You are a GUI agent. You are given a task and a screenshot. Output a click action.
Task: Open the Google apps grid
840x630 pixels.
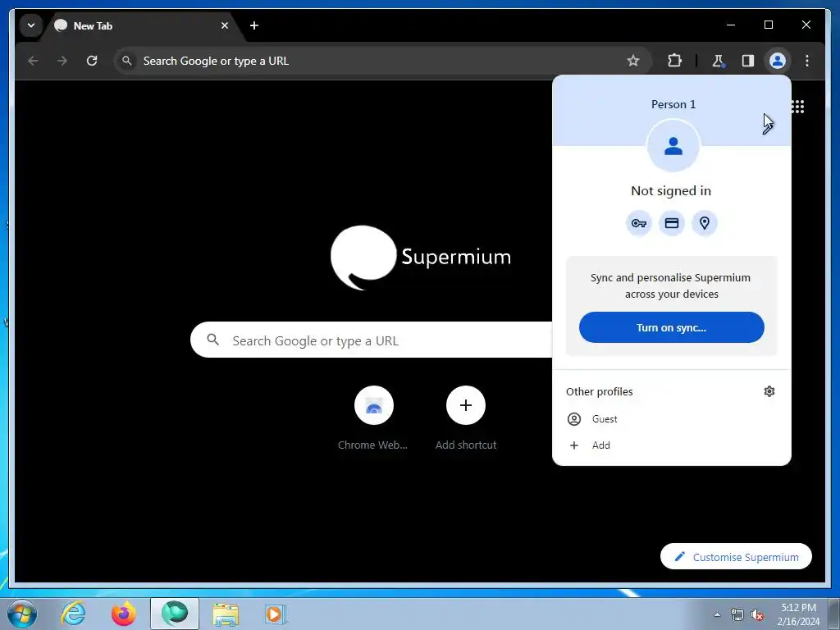click(x=797, y=107)
